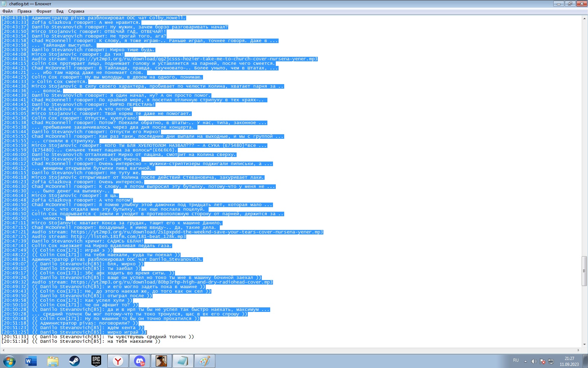Image resolution: width=588 pixels, height=368 pixels.
Task: Switch to Discord in the taskbar
Action: (x=140, y=361)
